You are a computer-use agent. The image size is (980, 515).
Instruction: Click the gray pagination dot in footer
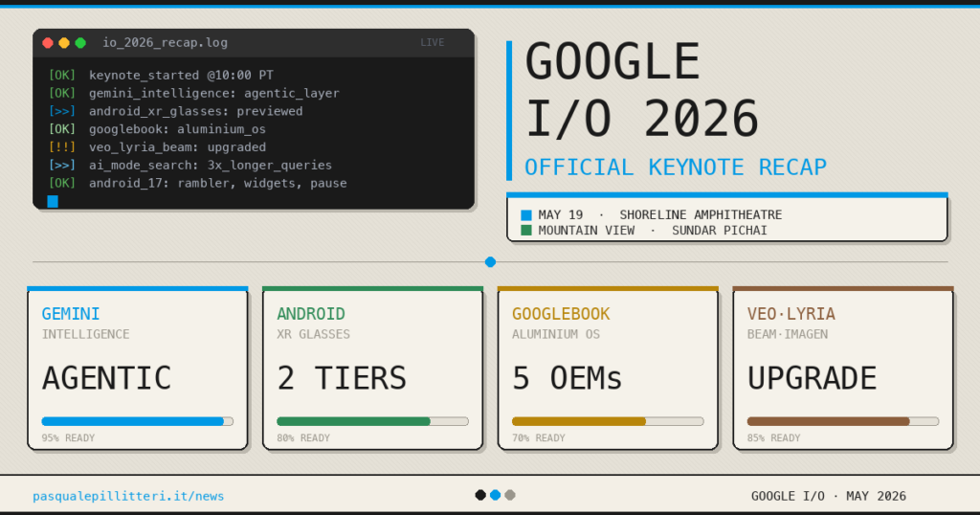(x=510, y=495)
